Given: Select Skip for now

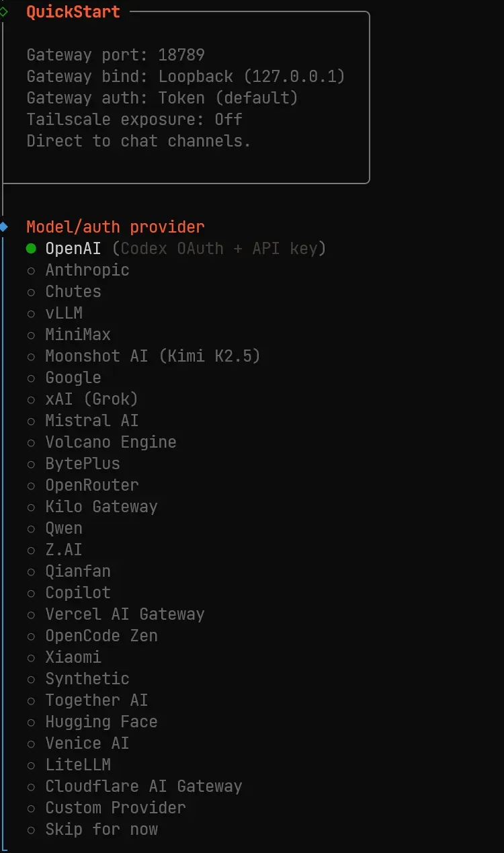Looking at the screenshot, I should (x=101, y=829).
